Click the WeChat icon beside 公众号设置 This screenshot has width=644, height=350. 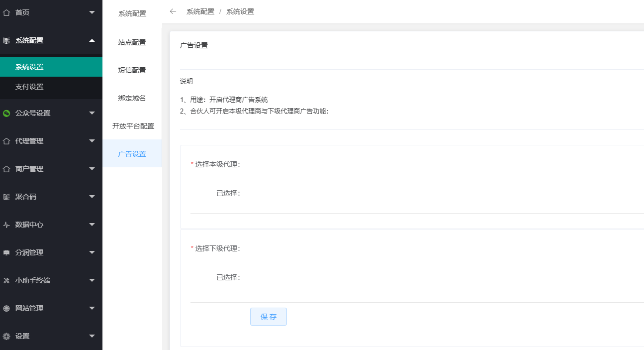click(x=6, y=113)
